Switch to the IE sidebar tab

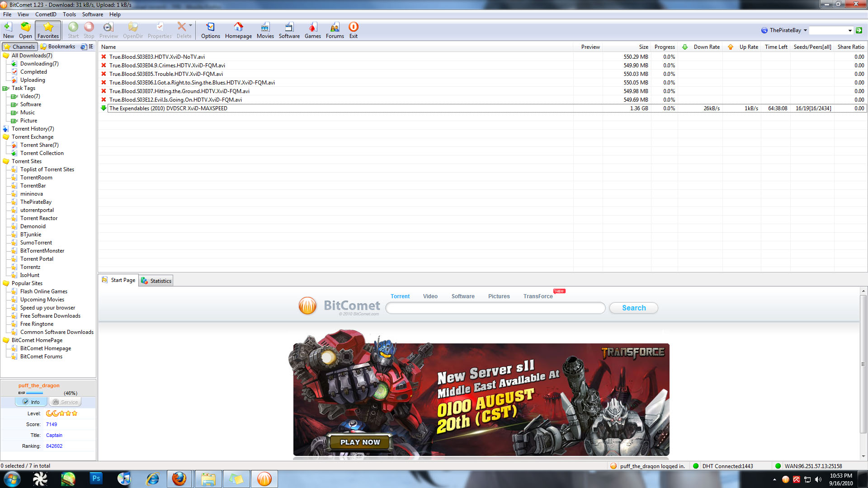click(87, 47)
